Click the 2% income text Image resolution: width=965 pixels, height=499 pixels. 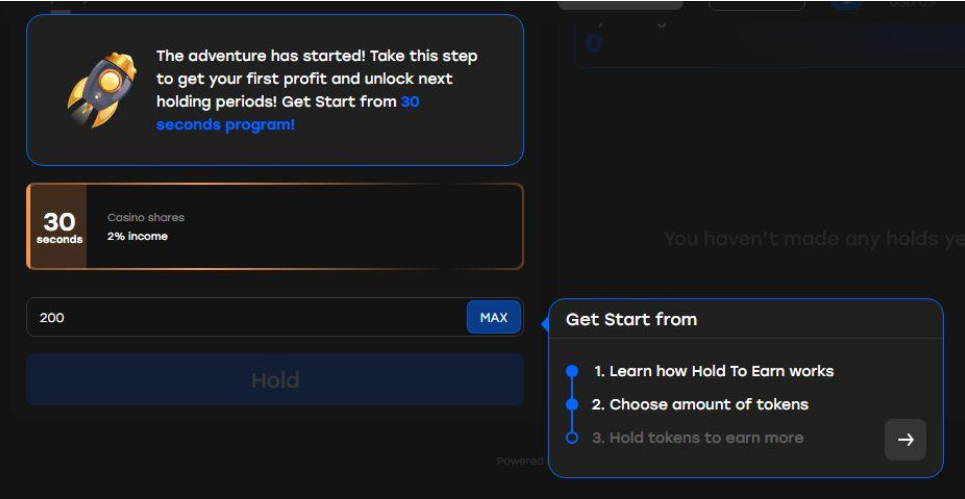tap(137, 237)
